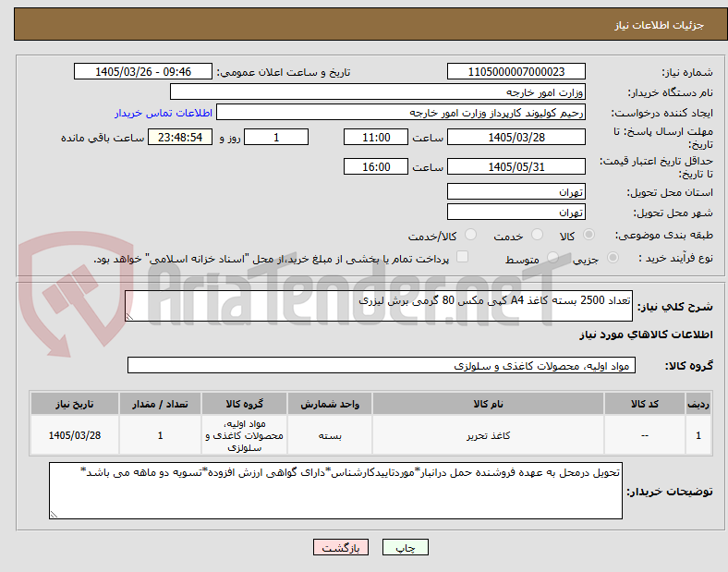Viewport: 728px width, 572px height.
Task: Click the شماره نیاز number field
Action: click(516, 71)
